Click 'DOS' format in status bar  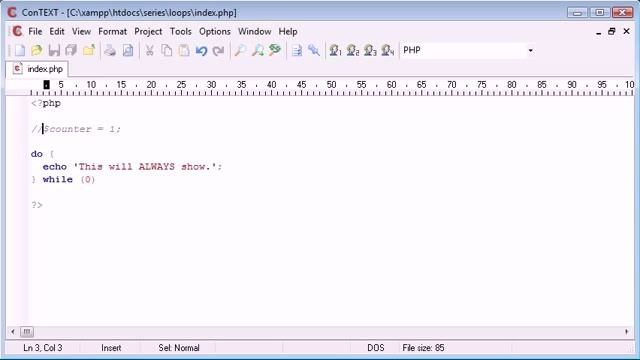tap(376, 348)
